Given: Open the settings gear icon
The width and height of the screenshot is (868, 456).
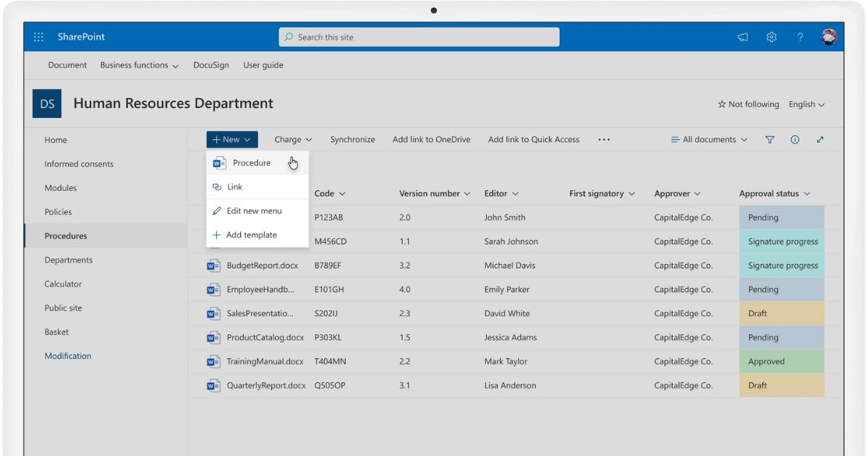Looking at the screenshot, I should pos(772,38).
